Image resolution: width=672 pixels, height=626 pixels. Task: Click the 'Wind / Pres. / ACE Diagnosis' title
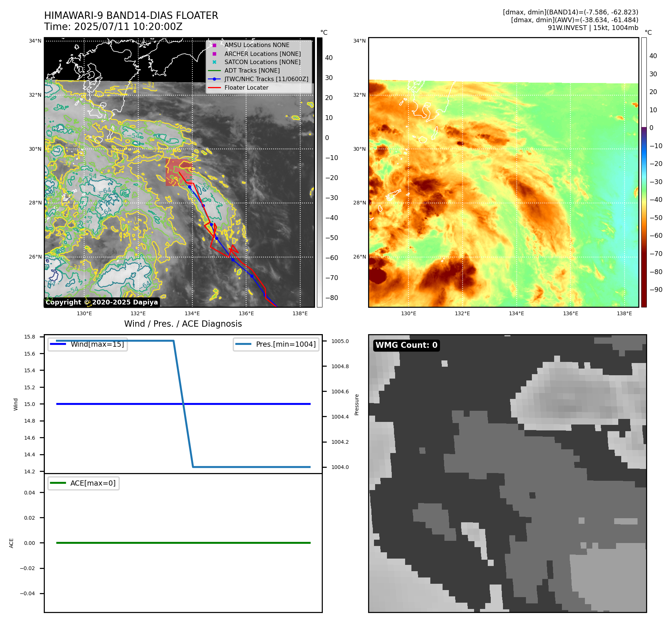pos(183,324)
